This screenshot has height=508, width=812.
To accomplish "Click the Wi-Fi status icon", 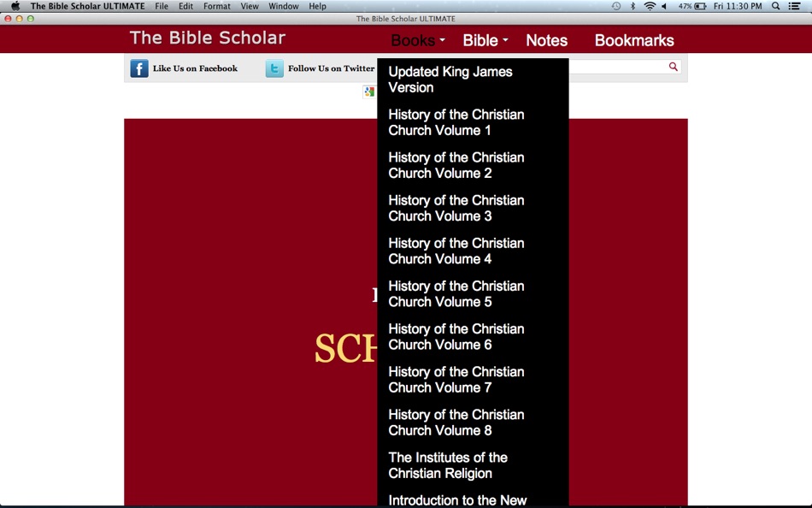I will coord(650,6).
